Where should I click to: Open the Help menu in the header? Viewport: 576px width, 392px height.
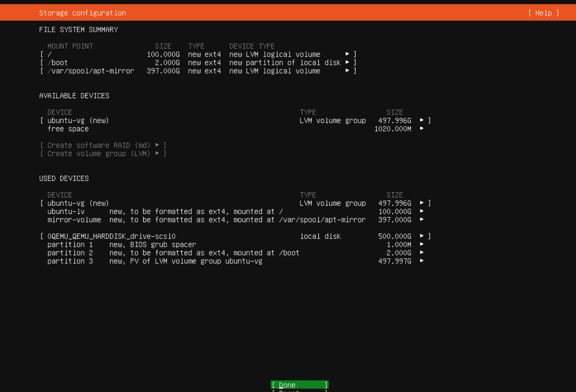(544, 13)
